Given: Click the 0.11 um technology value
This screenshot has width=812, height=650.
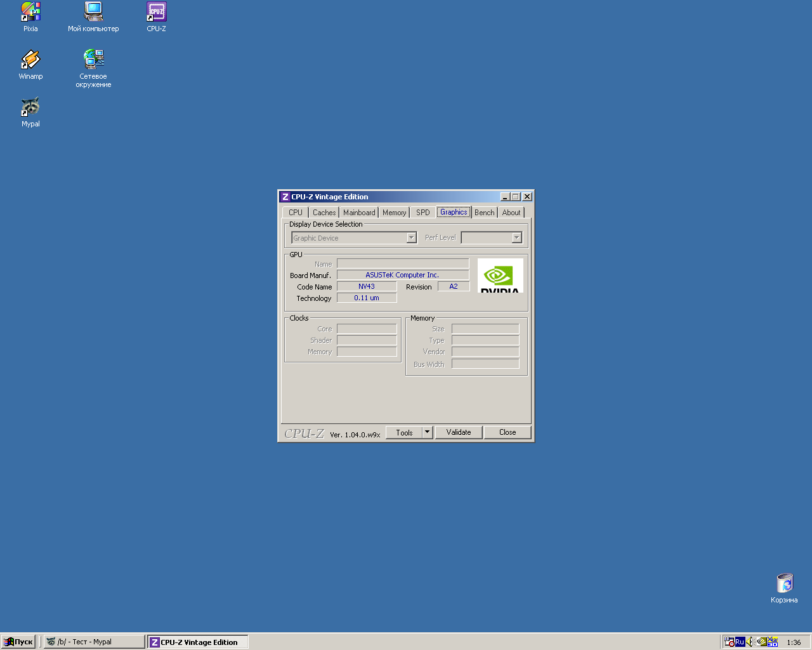Looking at the screenshot, I should 367,298.
